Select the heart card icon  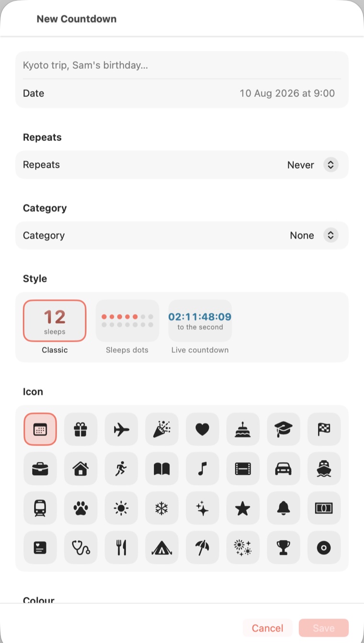[40, 547]
